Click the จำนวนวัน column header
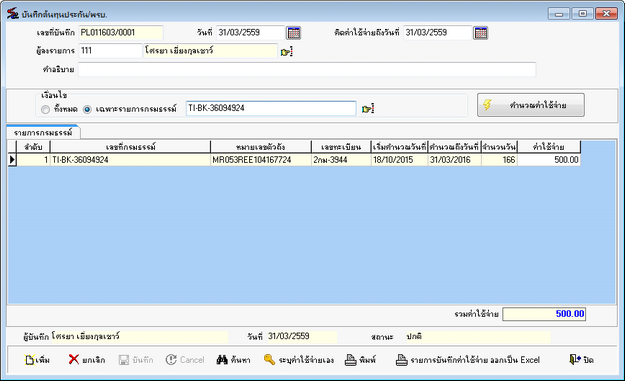 pos(499,147)
